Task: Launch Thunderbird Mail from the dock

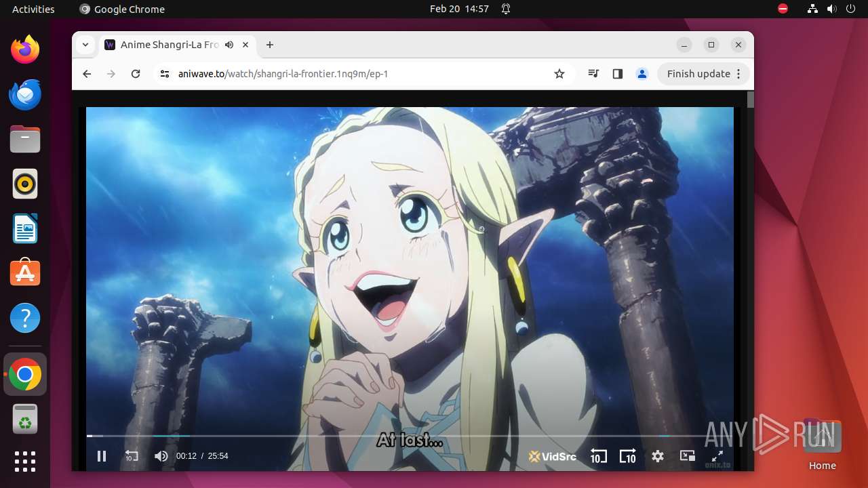Action: (25, 94)
